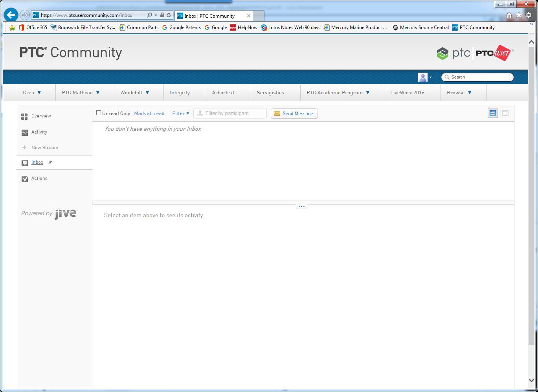Expand the Browse menu
The height and width of the screenshot is (392, 538).
click(x=459, y=93)
